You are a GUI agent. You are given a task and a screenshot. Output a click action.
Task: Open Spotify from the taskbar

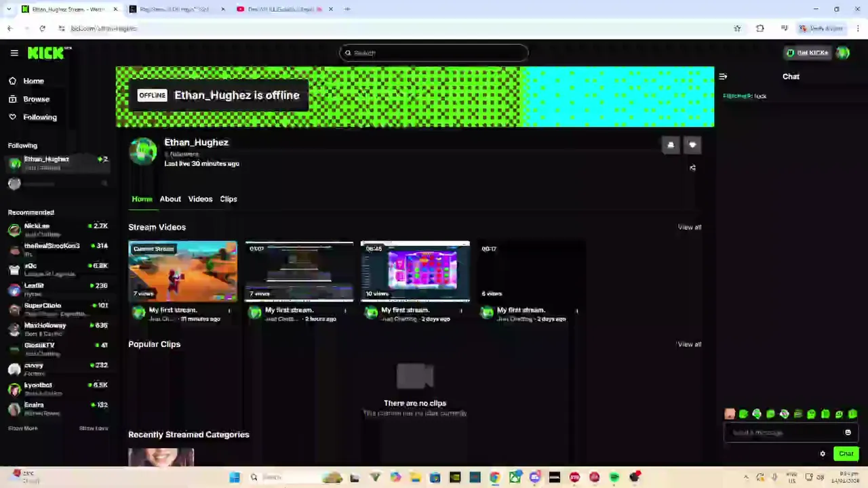pyautogui.click(x=614, y=477)
